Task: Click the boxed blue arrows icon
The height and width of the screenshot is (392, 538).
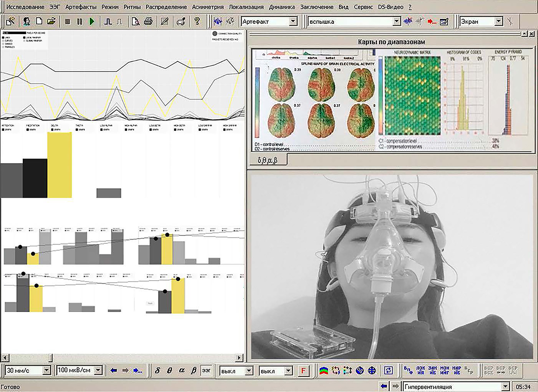Action: coord(389,370)
